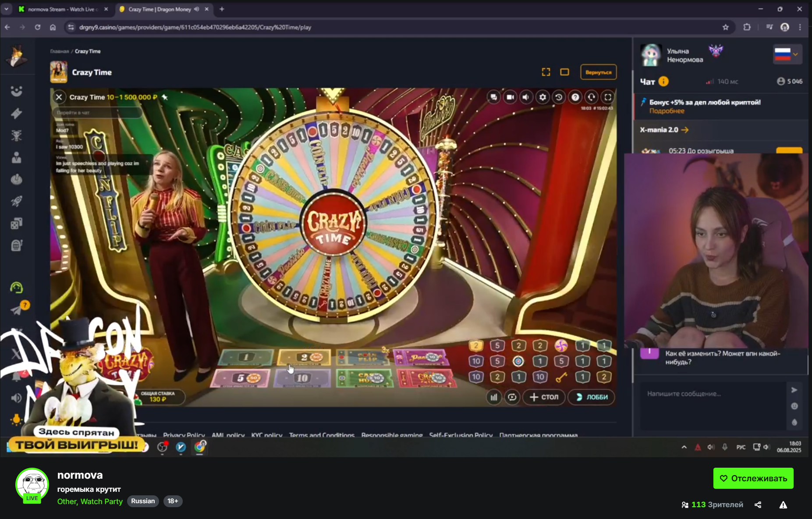
Task: Switch to theater mode rectangle icon
Action: (x=565, y=72)
